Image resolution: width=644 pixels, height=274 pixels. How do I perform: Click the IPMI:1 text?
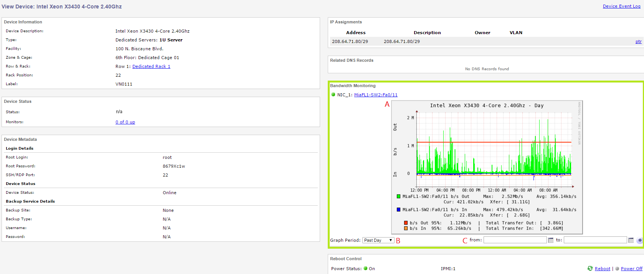pos(448,269)
